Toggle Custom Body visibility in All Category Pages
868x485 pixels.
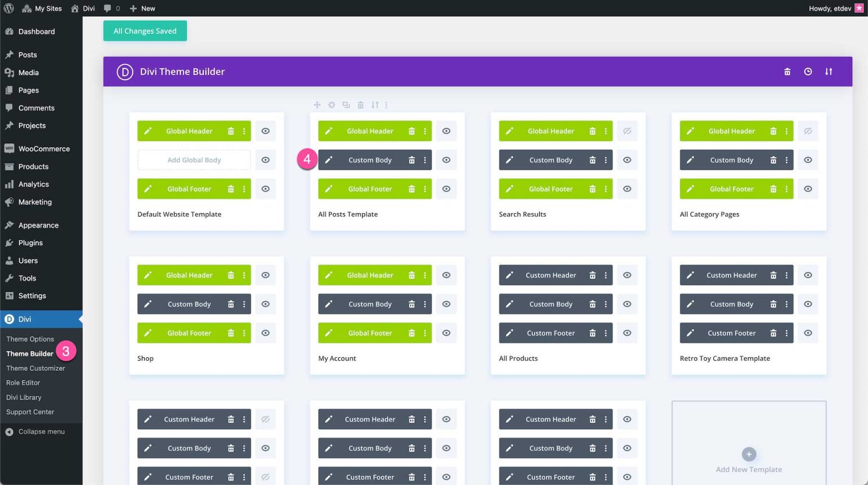(x=808, y=159)
